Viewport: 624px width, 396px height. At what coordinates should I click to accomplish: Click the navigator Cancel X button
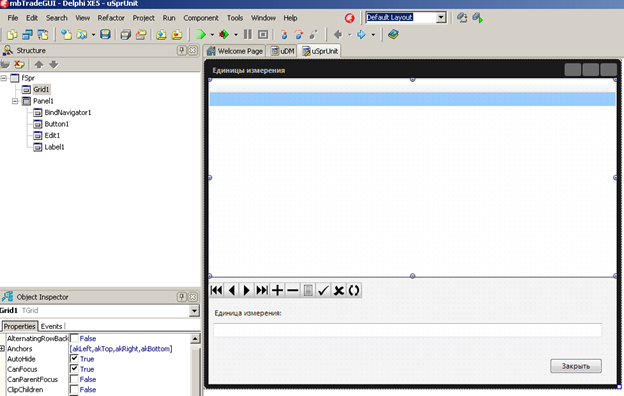click(339, 290)
